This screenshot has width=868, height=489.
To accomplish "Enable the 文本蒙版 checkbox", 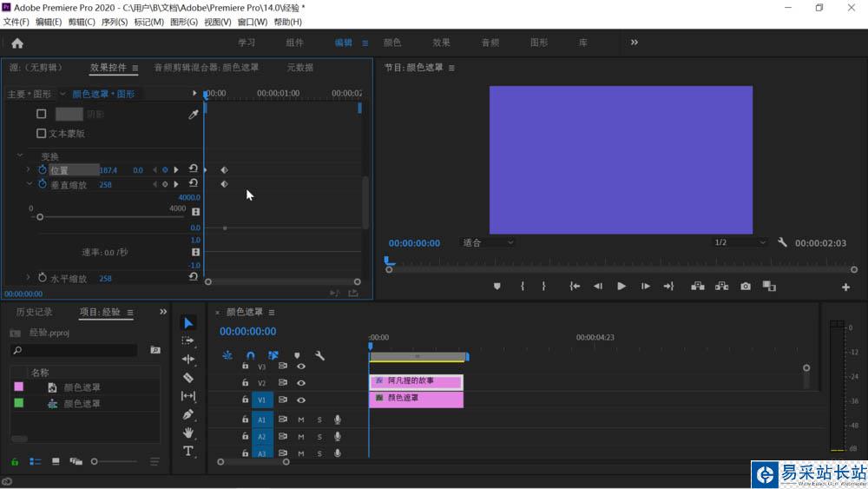I will click(41, 134).
